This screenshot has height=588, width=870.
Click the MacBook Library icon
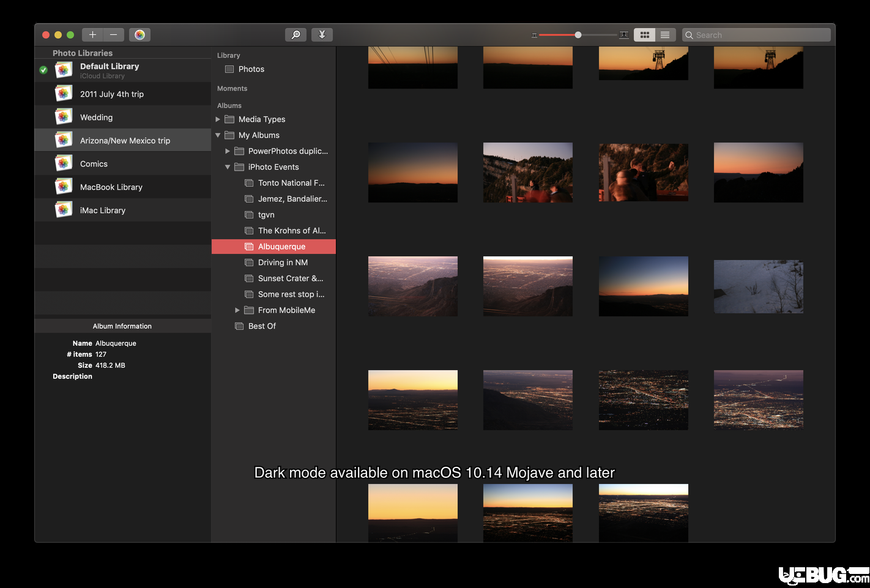64,187
